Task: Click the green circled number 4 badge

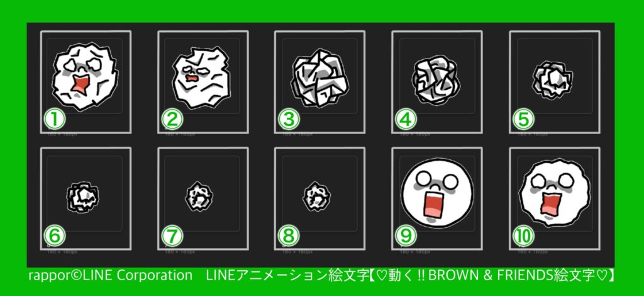Action: (x=406, y=120)
